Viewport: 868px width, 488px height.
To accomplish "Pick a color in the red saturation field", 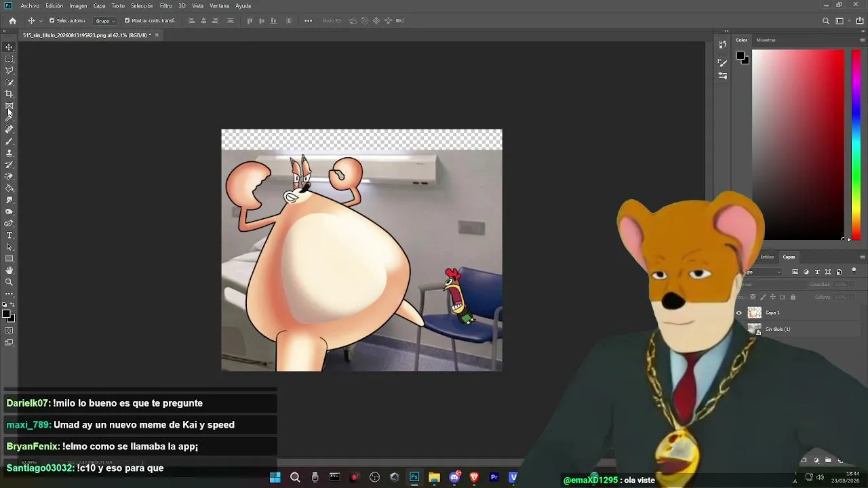I will coord(798,144).
